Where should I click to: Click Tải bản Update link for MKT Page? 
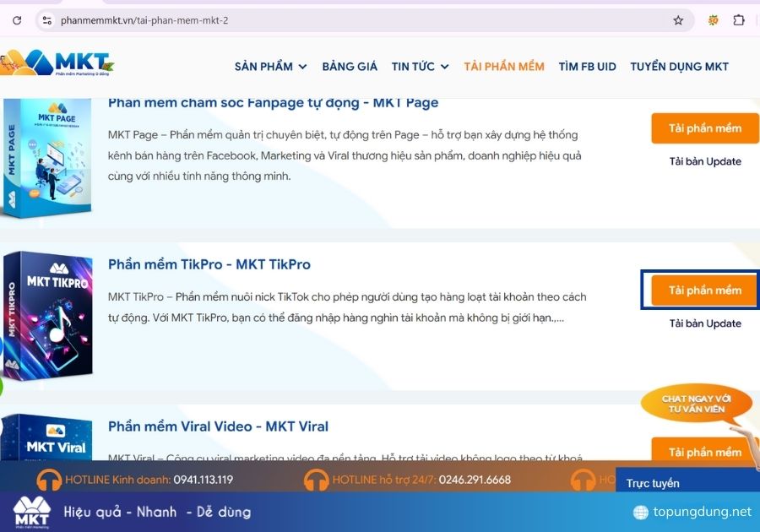(x=705, y=161)
